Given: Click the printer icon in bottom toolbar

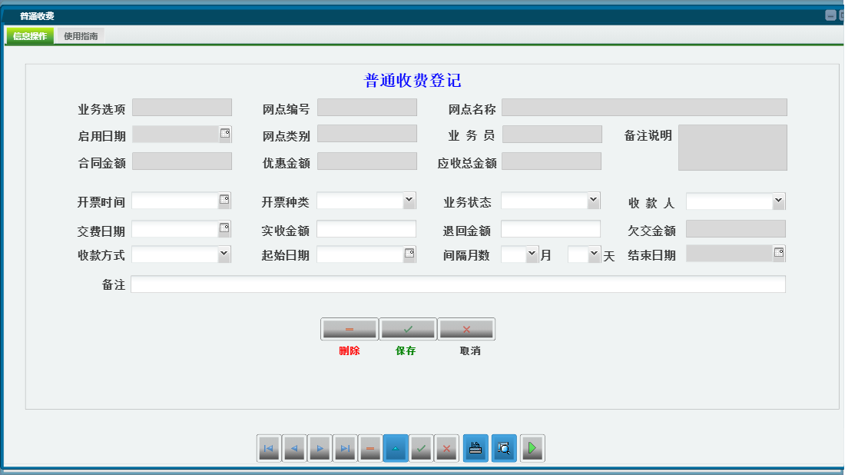Looking at the screenshot, I should coord(475,448).
